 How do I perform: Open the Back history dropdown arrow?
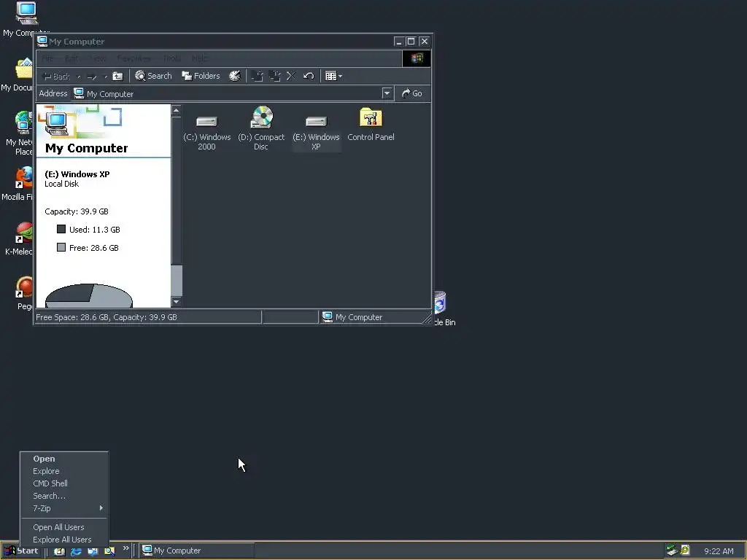(x=79, y=76)
